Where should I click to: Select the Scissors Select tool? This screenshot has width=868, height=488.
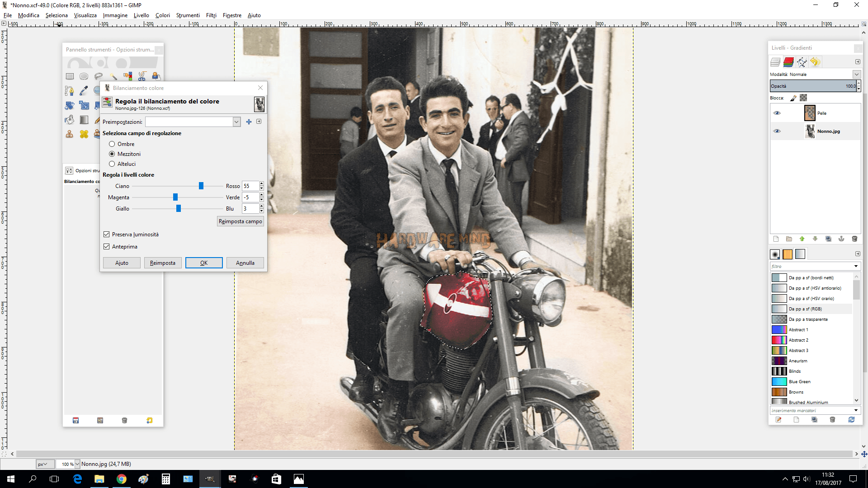tap(142, 76)
